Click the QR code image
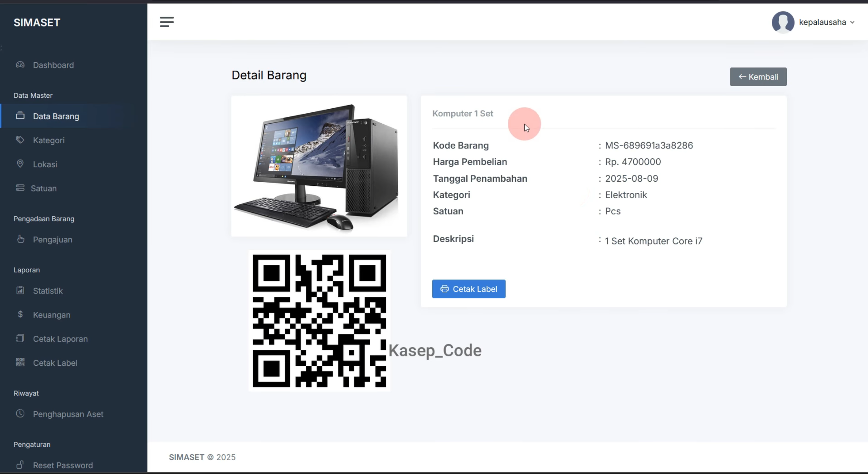Screen dimensions: 868x474 [x=319, y=321]
